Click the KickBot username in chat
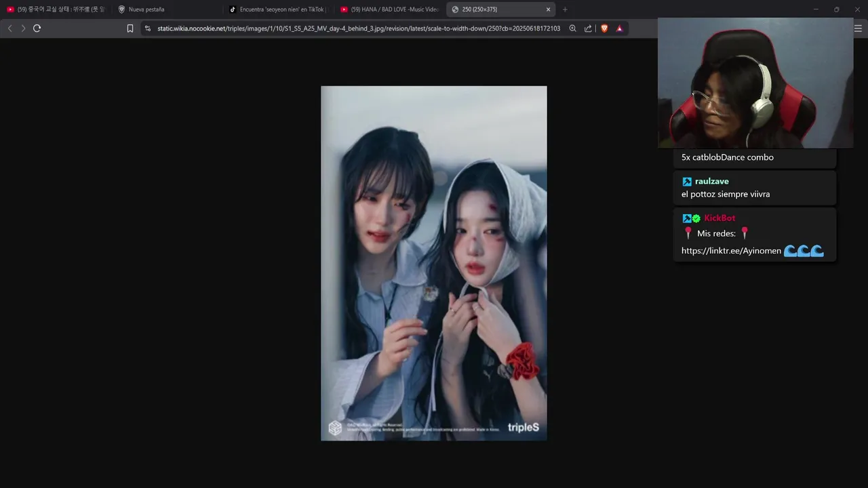This screenshot has height=488, width=868. click(x=719, y=218)
